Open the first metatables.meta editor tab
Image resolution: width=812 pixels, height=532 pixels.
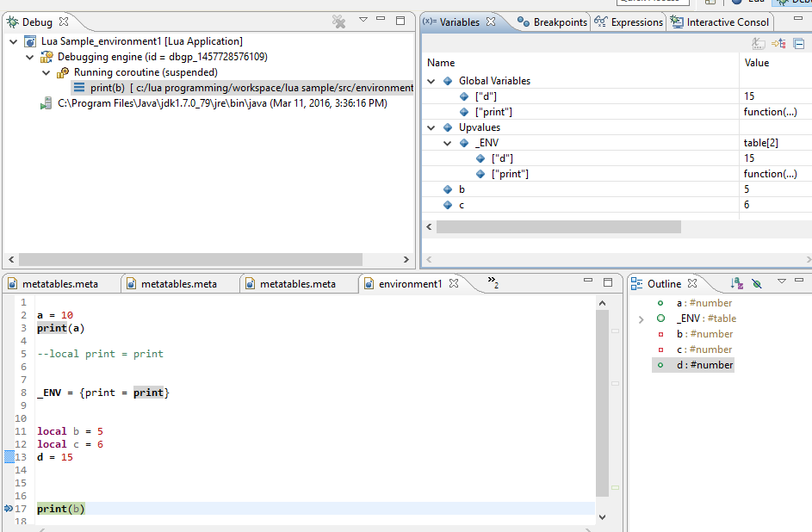(60, 284)
